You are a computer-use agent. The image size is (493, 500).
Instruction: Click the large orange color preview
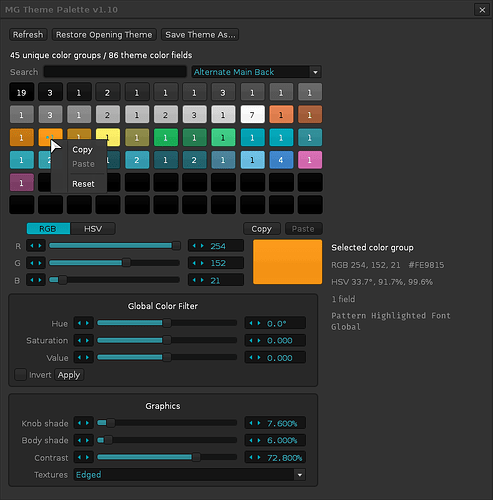coord(287,262)
